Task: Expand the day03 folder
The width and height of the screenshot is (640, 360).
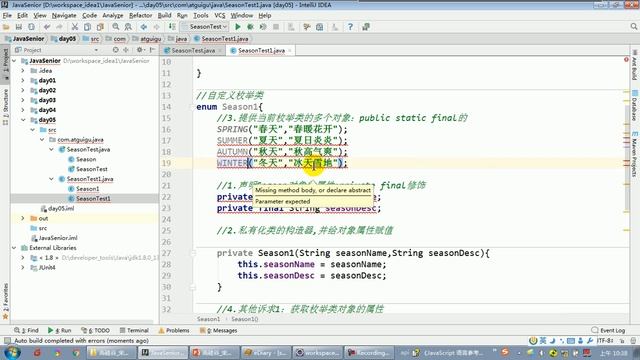Action: pos(23,100)
